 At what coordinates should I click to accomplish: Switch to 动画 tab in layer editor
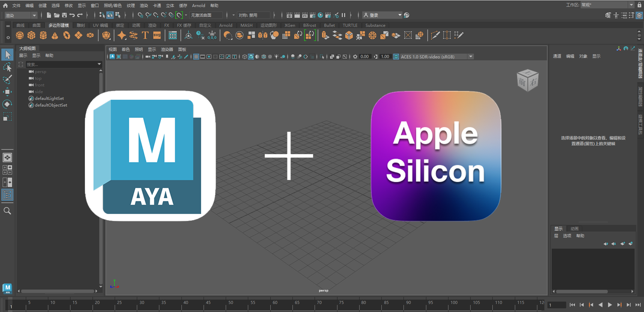575,229
